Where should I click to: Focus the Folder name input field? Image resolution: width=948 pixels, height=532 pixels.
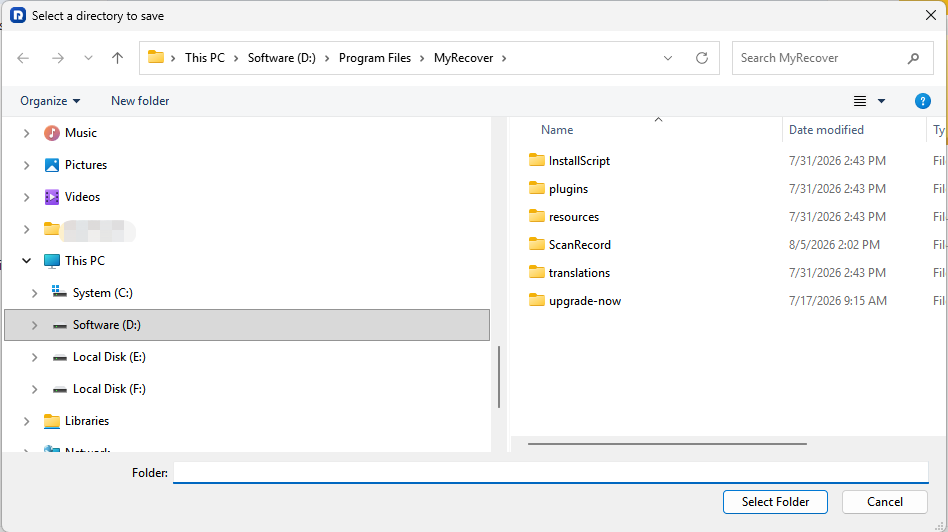point(551,473)
